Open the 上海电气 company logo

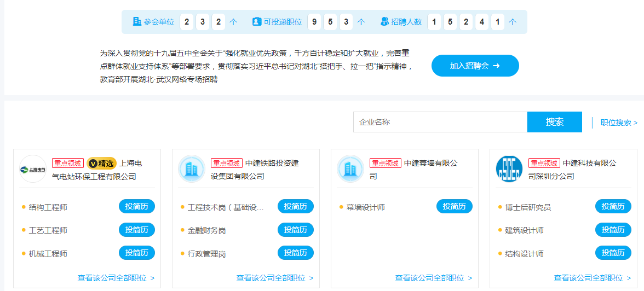(33, 169)
